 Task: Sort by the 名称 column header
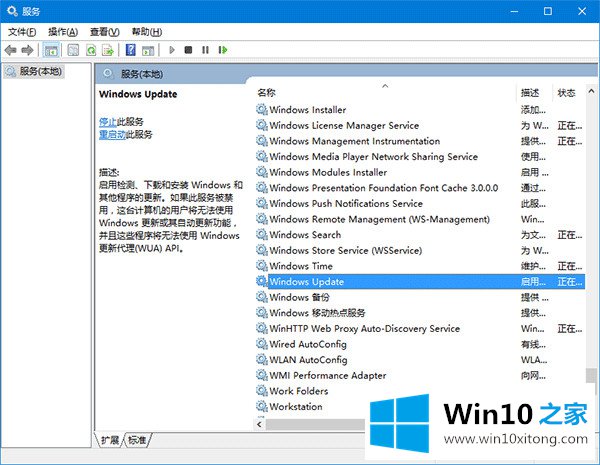pos(385,93)
